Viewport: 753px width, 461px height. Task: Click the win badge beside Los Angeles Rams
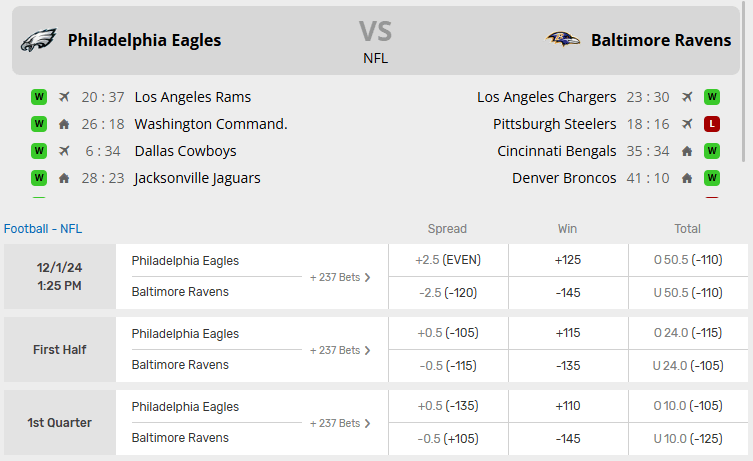point(39,97)
